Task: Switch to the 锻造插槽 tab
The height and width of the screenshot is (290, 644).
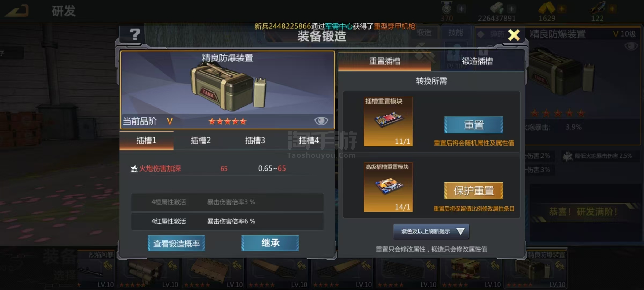Action: 477,61
